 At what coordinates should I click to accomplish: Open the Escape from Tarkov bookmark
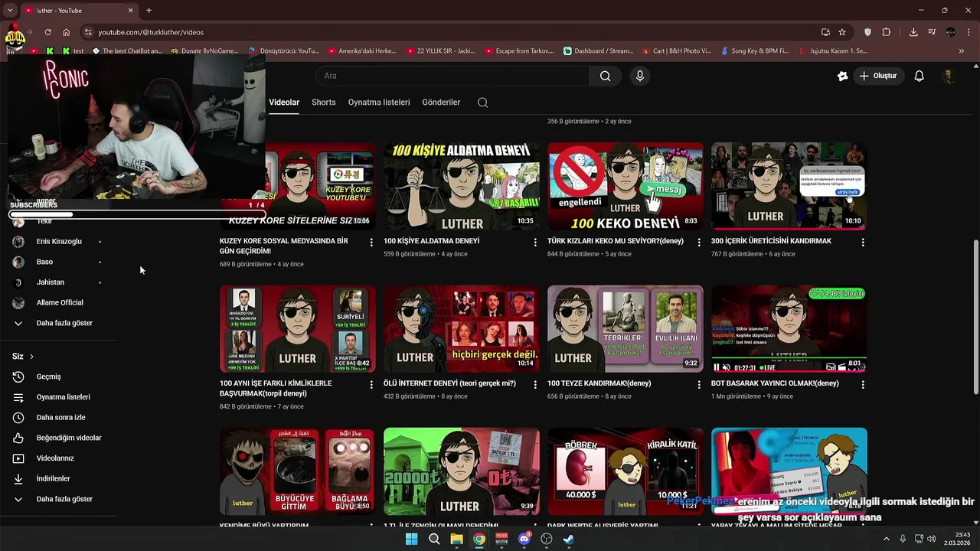click(518, 51)
